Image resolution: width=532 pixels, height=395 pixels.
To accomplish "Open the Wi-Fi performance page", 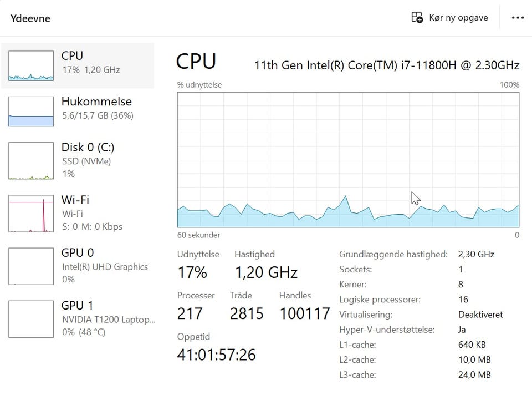I will (75, 200).
